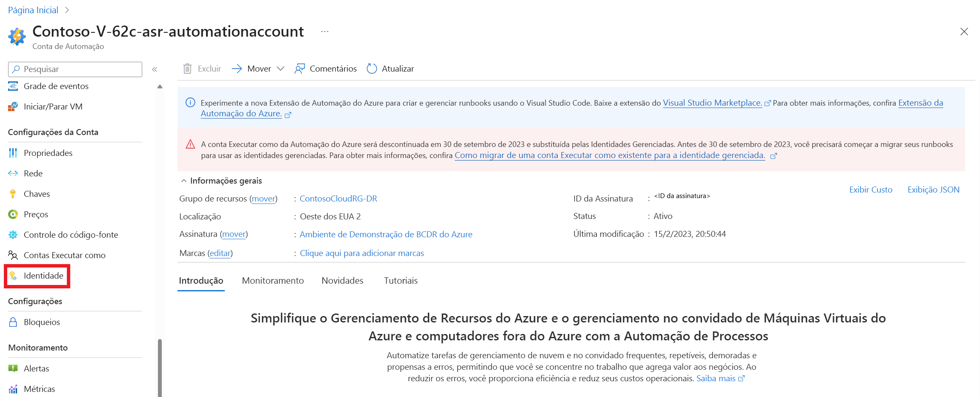Viewport: 980px width, 397px height.
Task: Click Clique aqui para adicionar marcas
Action: click(362, 253)
